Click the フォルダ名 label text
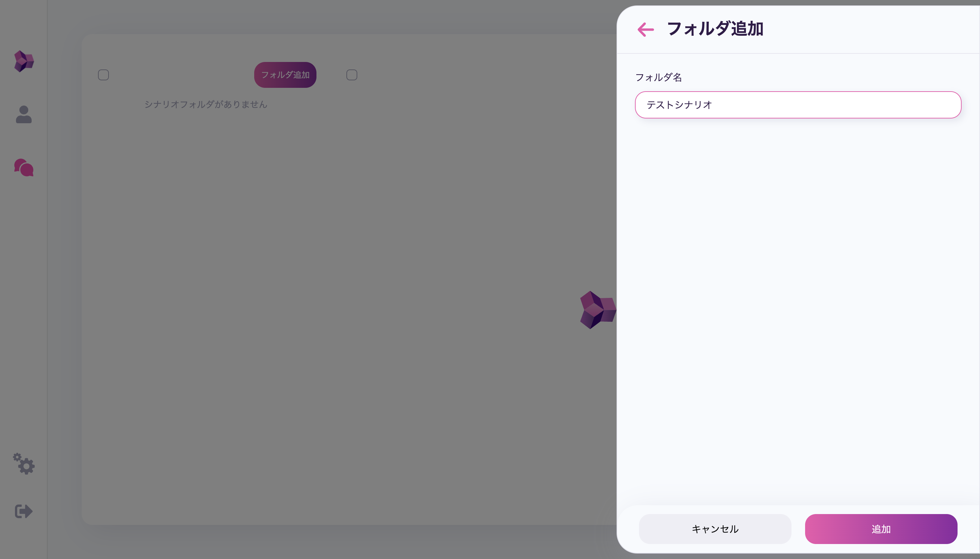Screen dimensions: 980x559 [658, 77]
